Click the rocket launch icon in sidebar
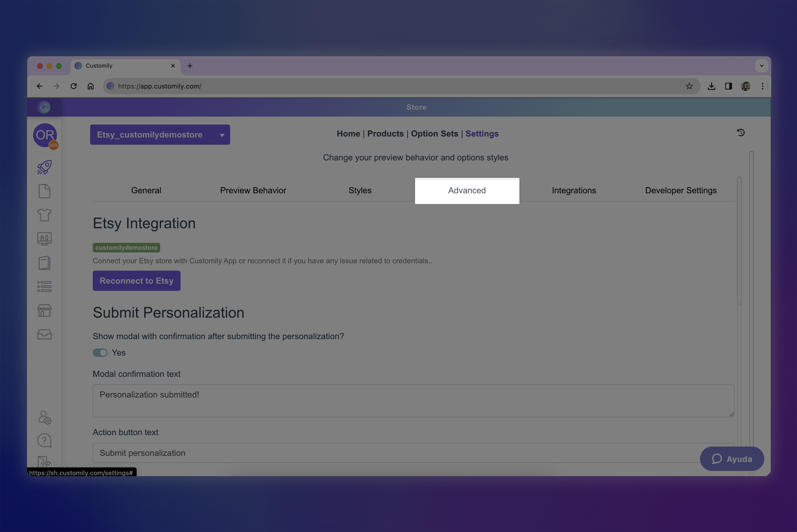The height and width of the screenshot is (532, 797). (x=44, y=167)
